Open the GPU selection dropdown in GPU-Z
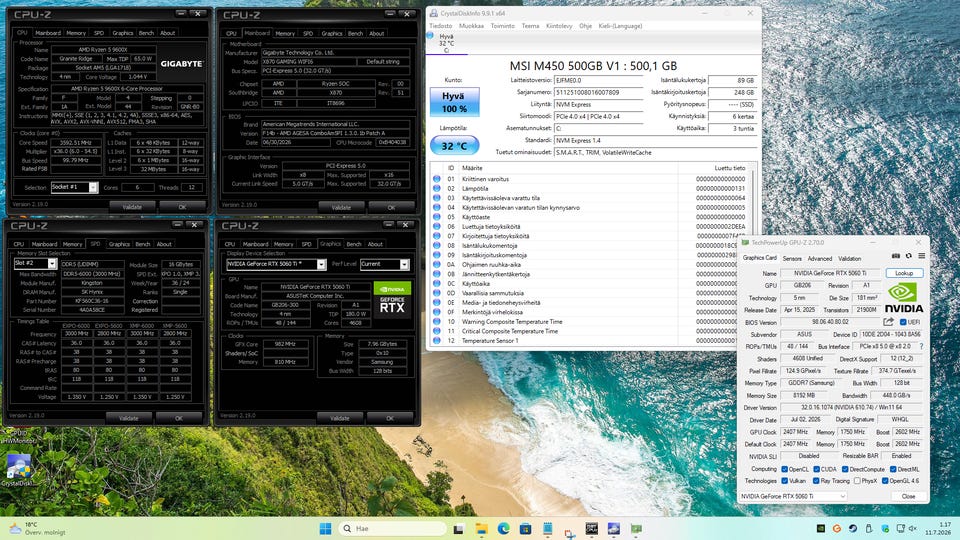 pyautogui.click(x=793, y=496)
